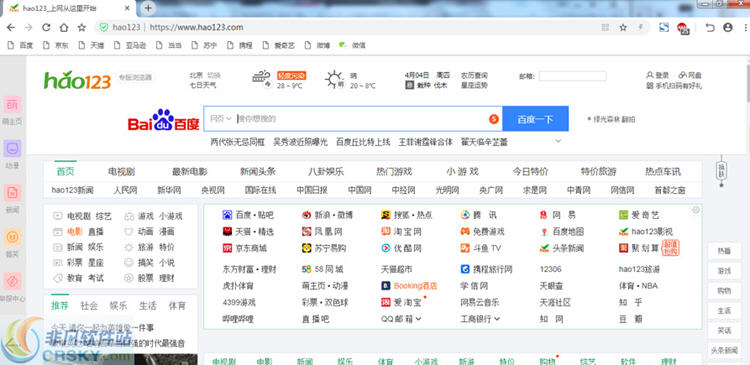Go back using the browser back arrow
Screen dimensions: 750x365
click(x=11, y=27)
